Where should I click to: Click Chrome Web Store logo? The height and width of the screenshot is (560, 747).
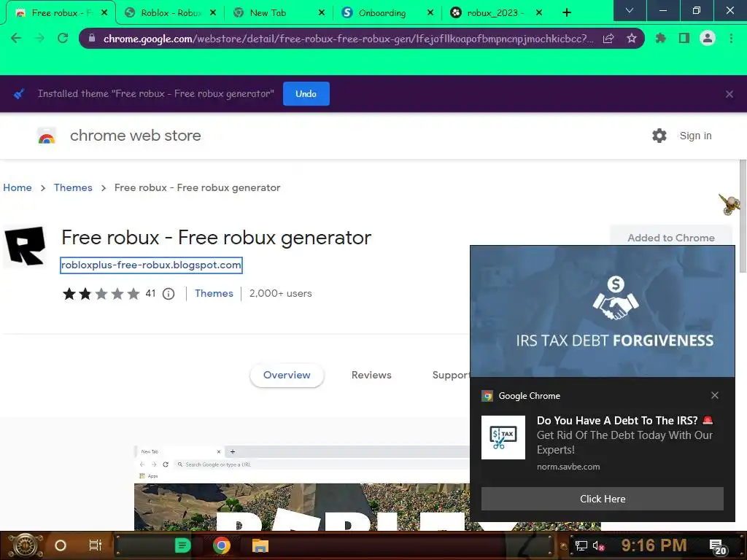47,136
